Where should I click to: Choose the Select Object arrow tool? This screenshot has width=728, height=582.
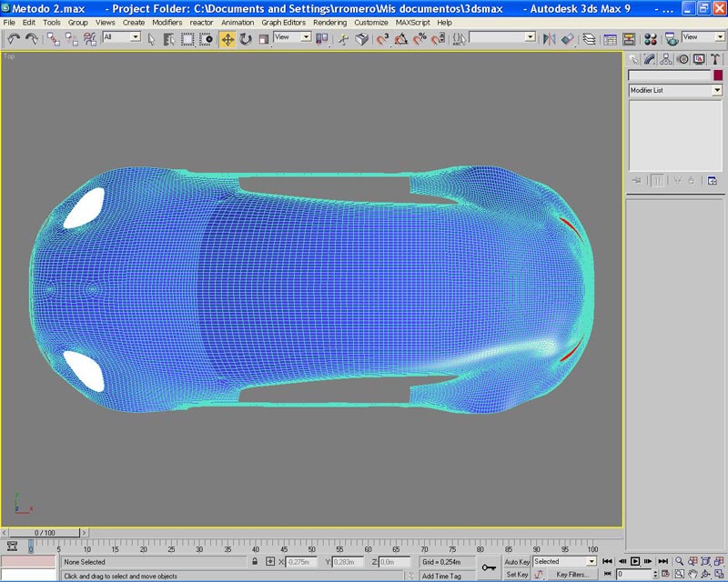tap(151, 39)
